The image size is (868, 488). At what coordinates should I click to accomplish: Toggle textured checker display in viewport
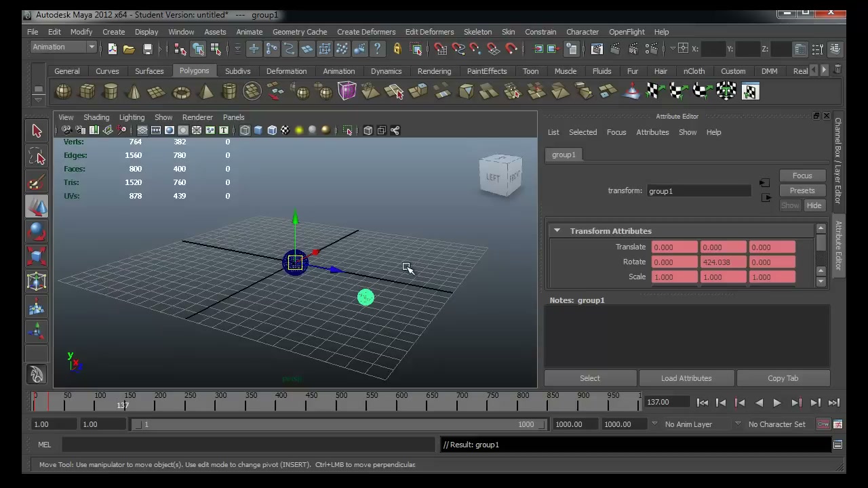pos(285,130)
